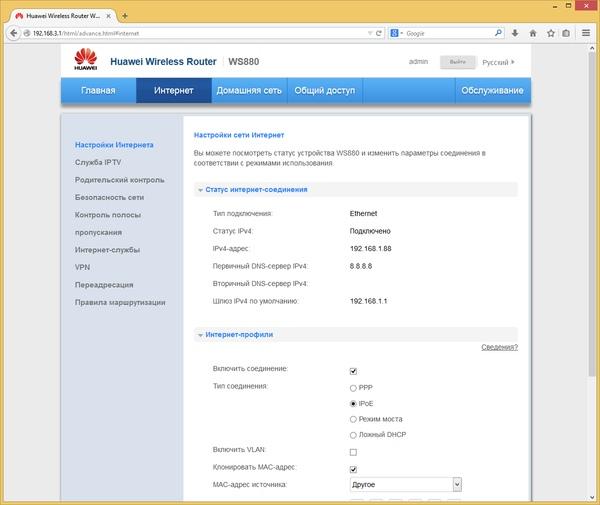Open Переадресация in the sidebar
Image resolution: width=600 pixels, height=505 pixels.
click(x=104, y=285)
